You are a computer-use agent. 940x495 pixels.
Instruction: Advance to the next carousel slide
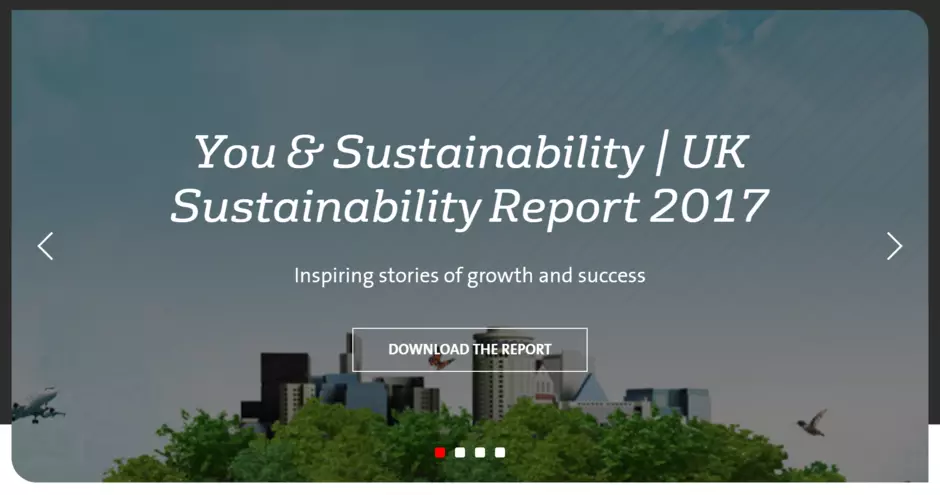894,246
